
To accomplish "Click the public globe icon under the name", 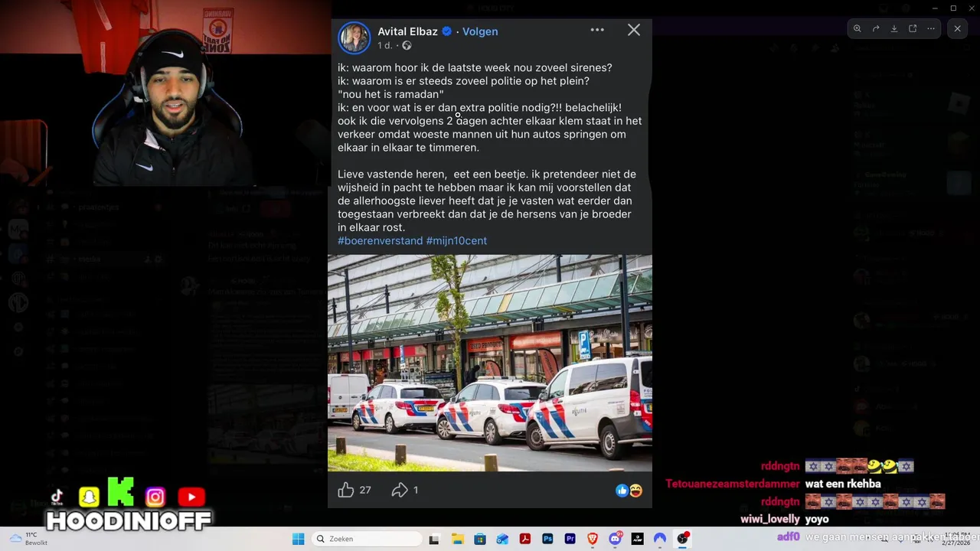I will (407, 46).
